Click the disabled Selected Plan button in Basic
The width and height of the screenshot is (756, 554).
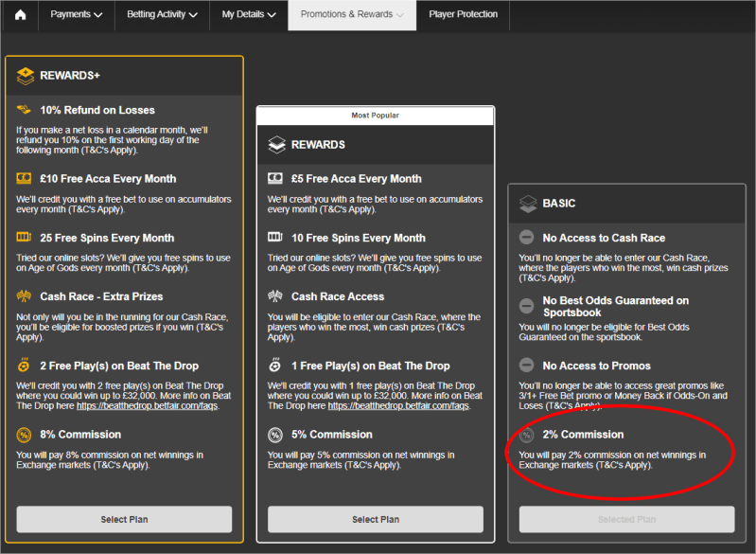pyautogui.click(x=626, y=519)
